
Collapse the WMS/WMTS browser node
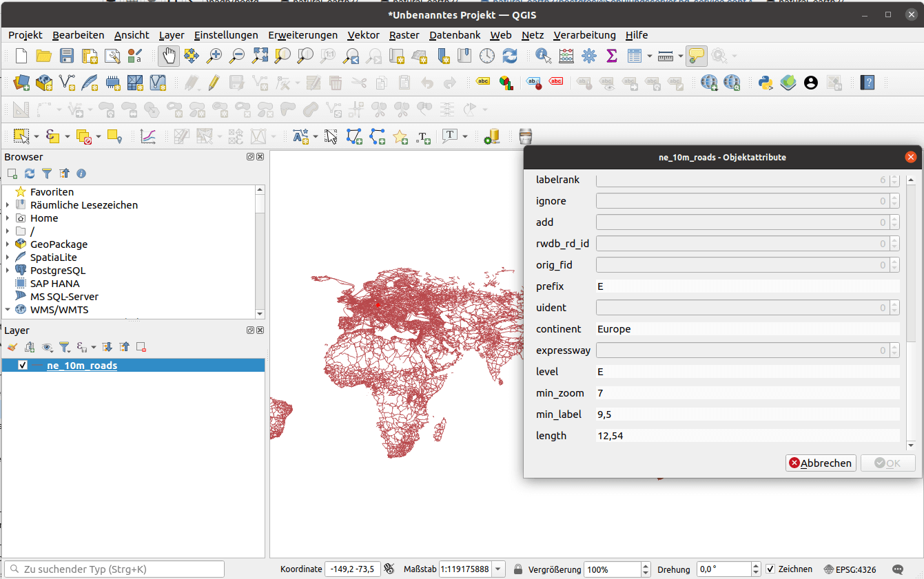pyautogui.click(x=8, y=310)
